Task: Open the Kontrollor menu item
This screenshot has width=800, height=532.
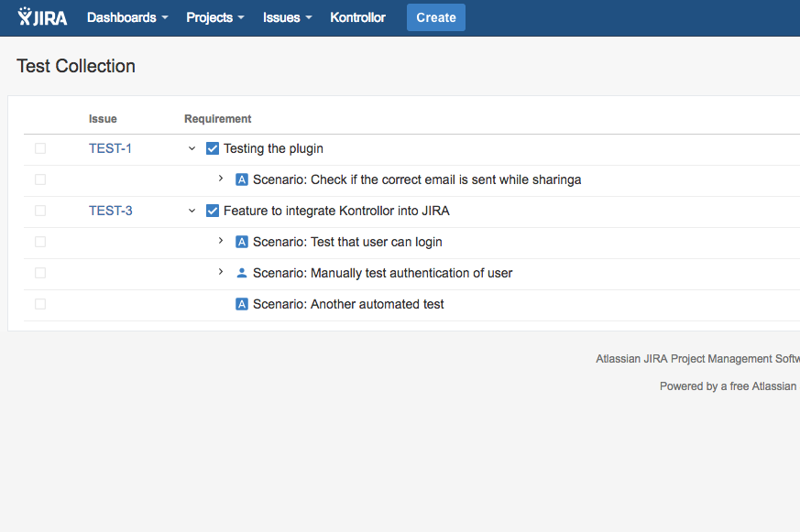Action: 357,17
